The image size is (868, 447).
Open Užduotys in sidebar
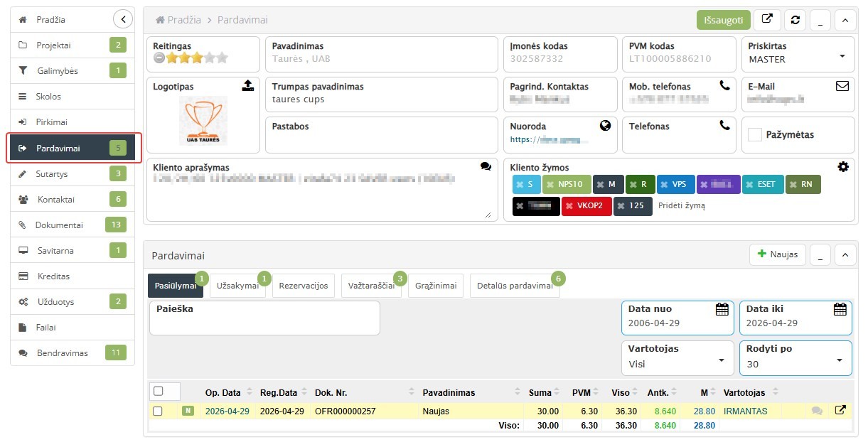coord(73,302)
